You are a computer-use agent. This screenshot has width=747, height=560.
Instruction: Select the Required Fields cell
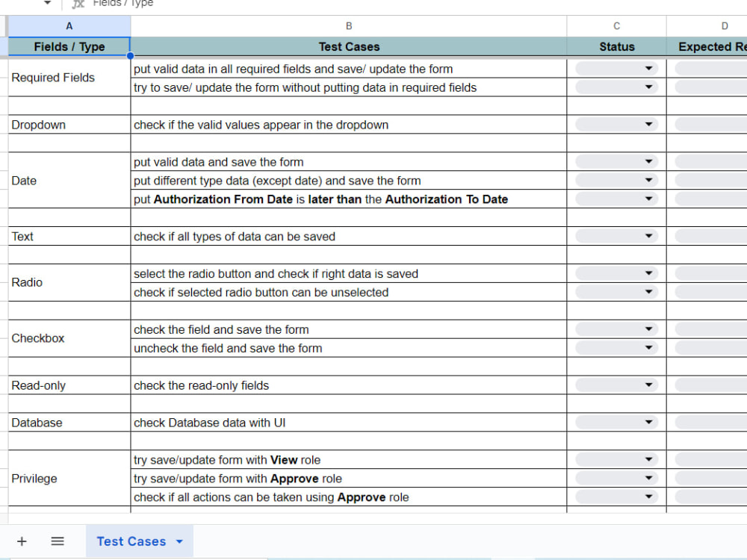pyautogui.click(x=69, y=78)
